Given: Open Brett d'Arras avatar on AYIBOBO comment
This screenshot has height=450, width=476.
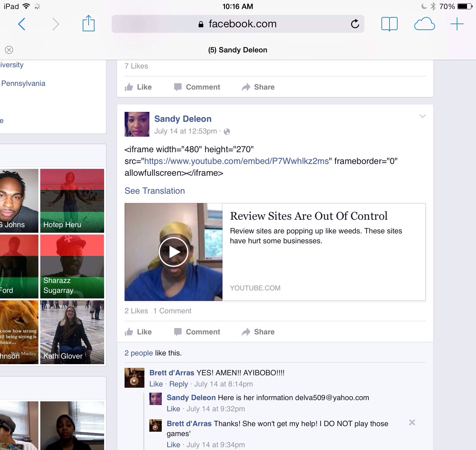Looking at the screenshot, I should pos(134,378).
